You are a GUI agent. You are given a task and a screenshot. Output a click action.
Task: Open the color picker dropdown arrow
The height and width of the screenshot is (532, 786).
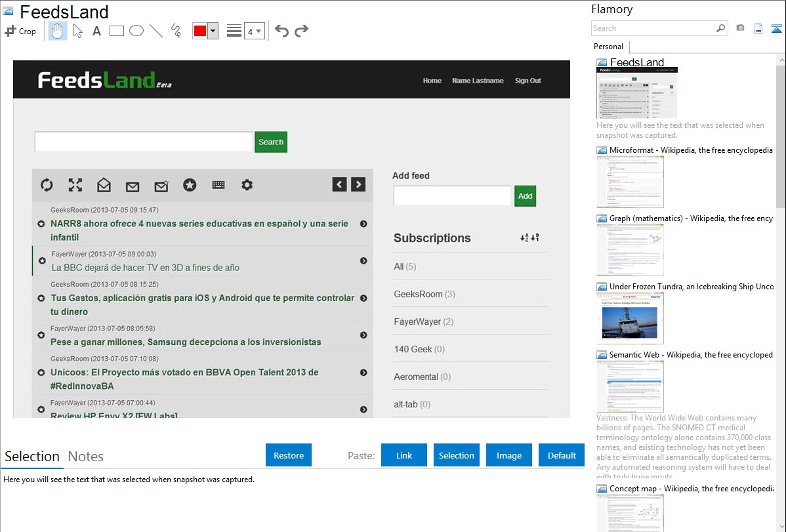(x=213, y=31)
